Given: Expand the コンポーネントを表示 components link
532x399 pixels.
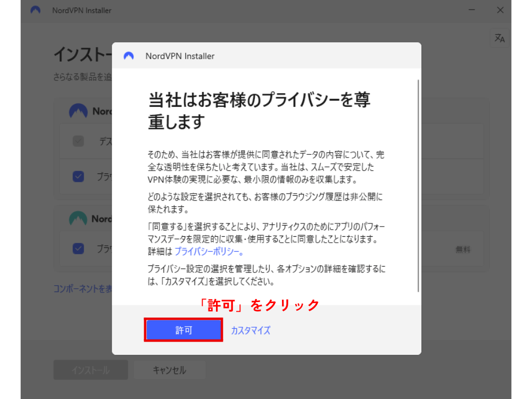Looking at the screenshot, I should [x=82, y=289].
